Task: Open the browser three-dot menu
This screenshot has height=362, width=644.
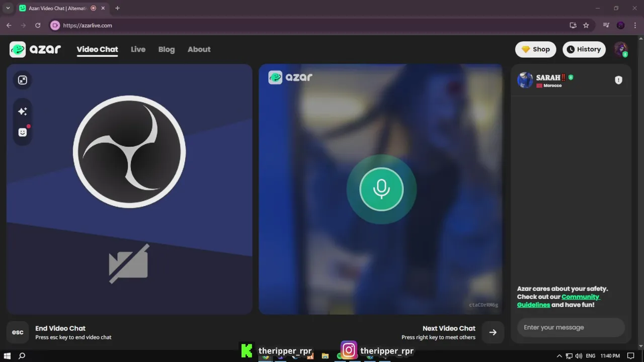Action: (x=635, y=25)
